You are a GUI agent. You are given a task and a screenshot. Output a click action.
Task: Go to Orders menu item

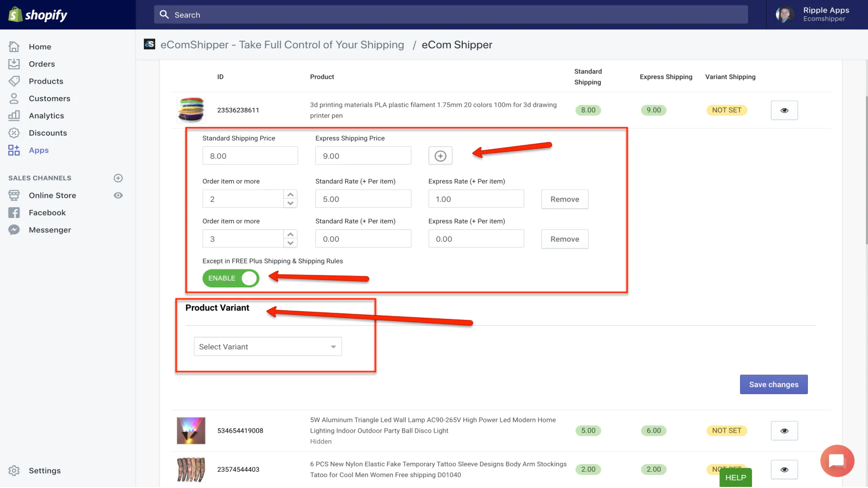[42, 64]
